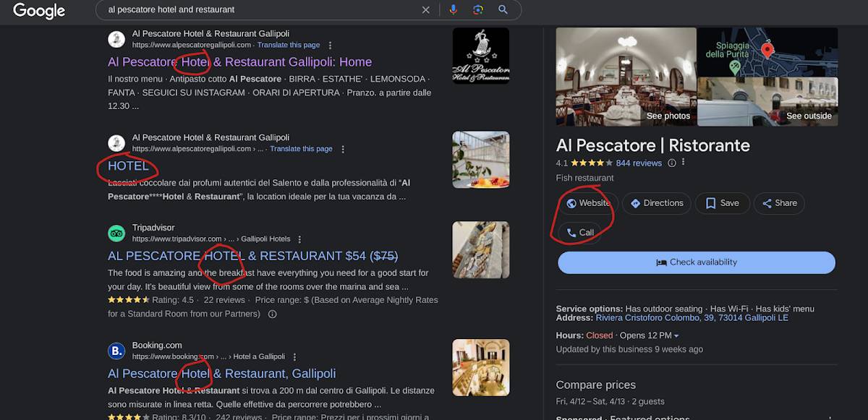Click the Booking.com favicon

(x=116, y=351)
